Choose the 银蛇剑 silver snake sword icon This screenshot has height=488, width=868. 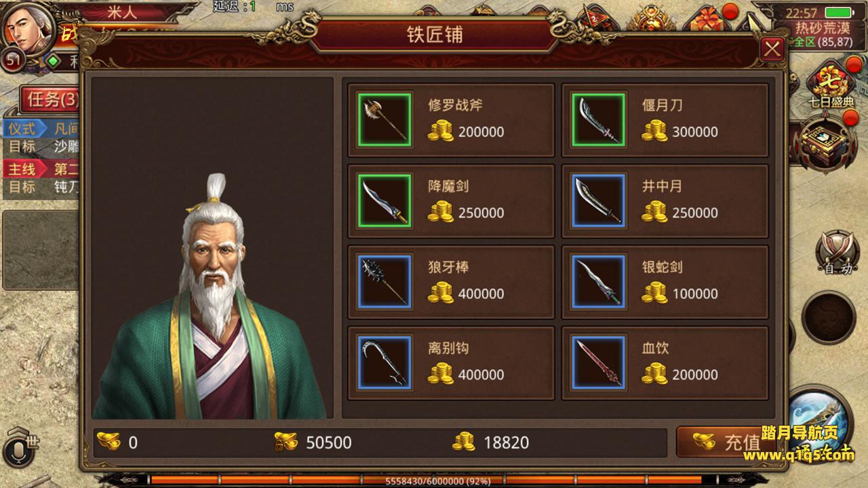point(598,282)
